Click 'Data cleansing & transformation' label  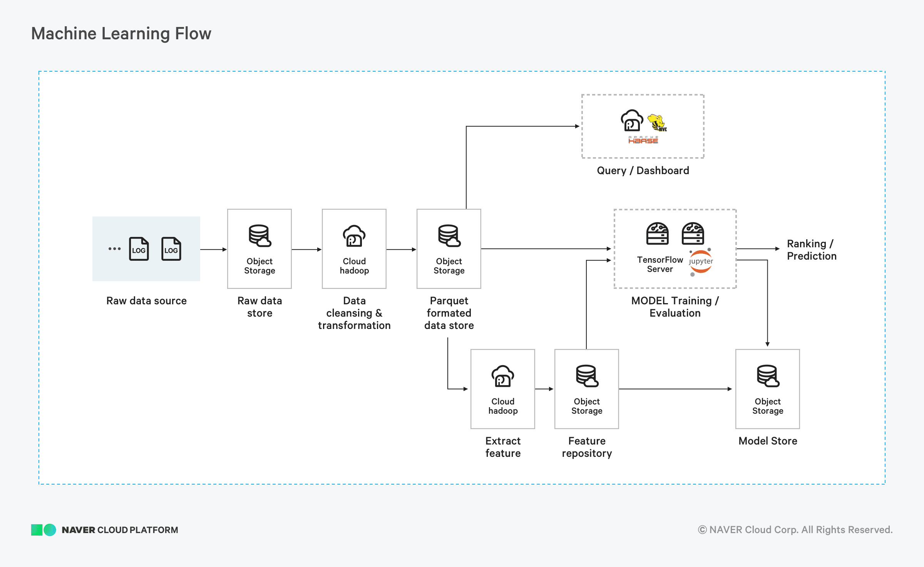354,313
